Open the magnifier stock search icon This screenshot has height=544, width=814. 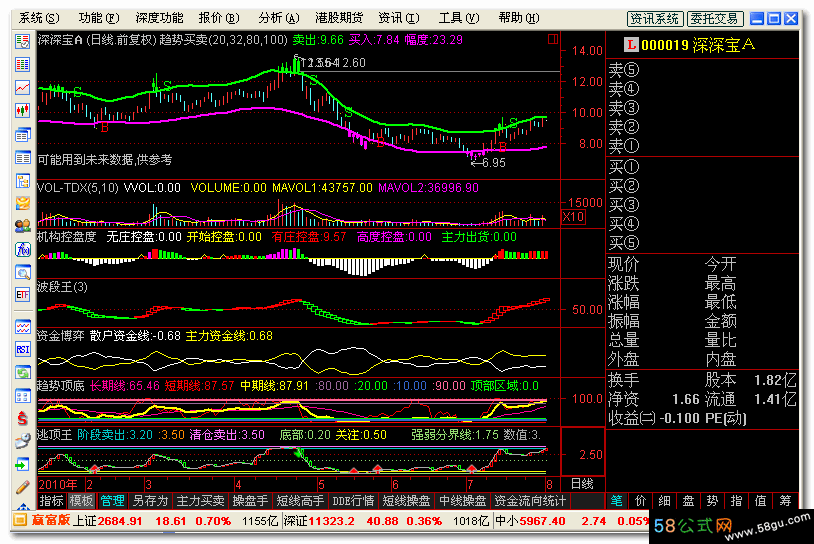click(22, 272)
